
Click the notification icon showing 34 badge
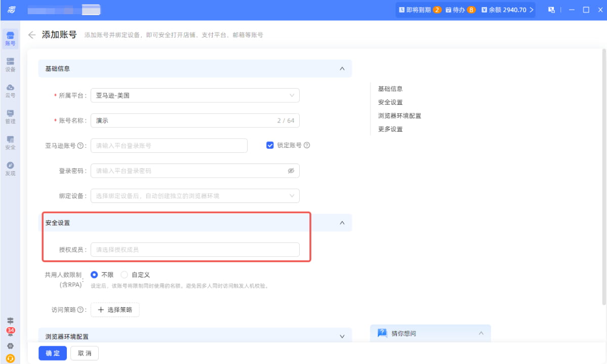point(10,332)
